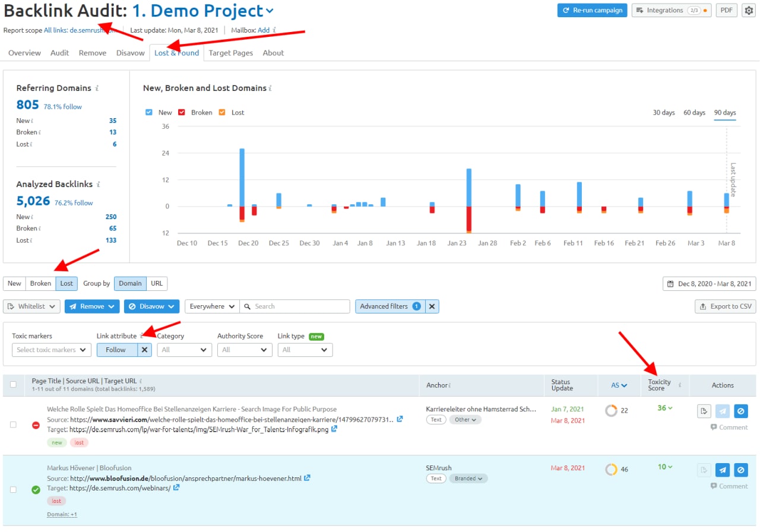
Task: Open the savvieri.com source URL external link icon
Action: [x=400, y=419]
